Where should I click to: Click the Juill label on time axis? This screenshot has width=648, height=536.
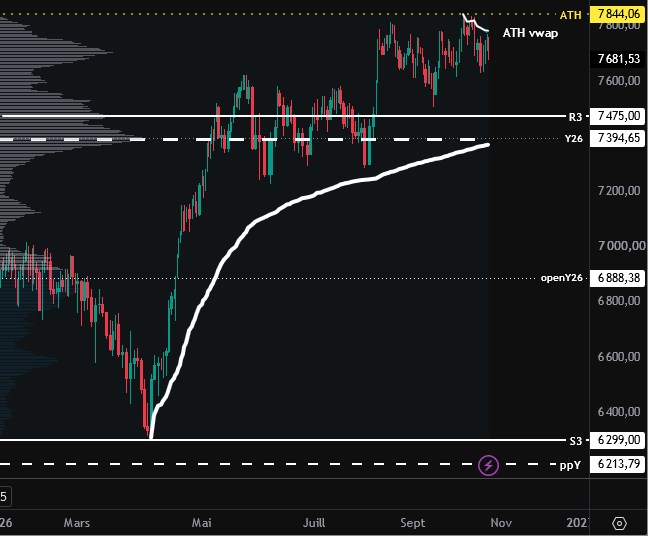(314, 523)
